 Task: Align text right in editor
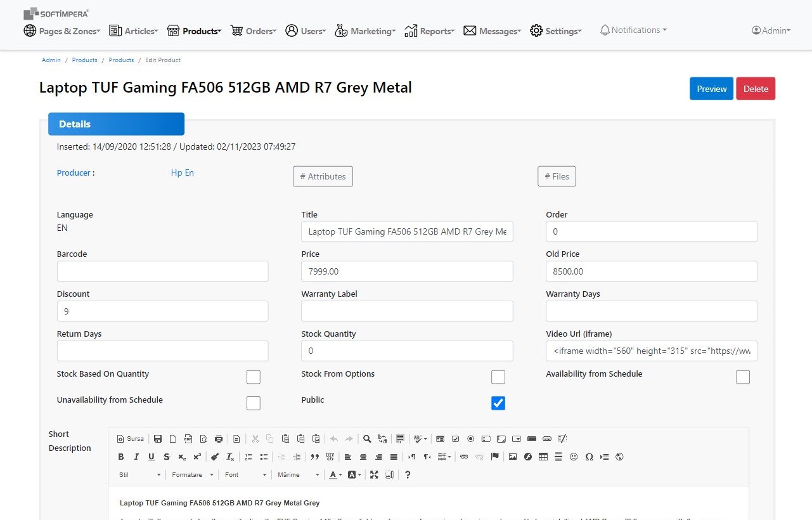378,457
